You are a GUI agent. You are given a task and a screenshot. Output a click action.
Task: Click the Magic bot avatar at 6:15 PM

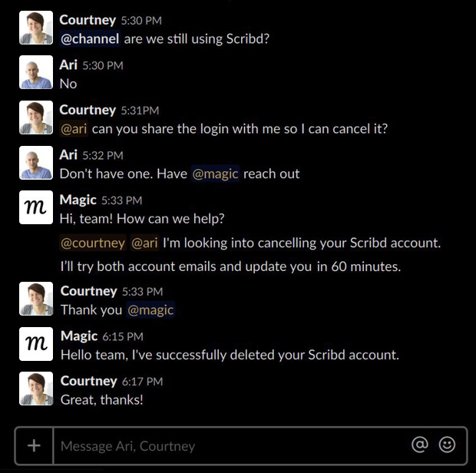(x=36, y=344)
